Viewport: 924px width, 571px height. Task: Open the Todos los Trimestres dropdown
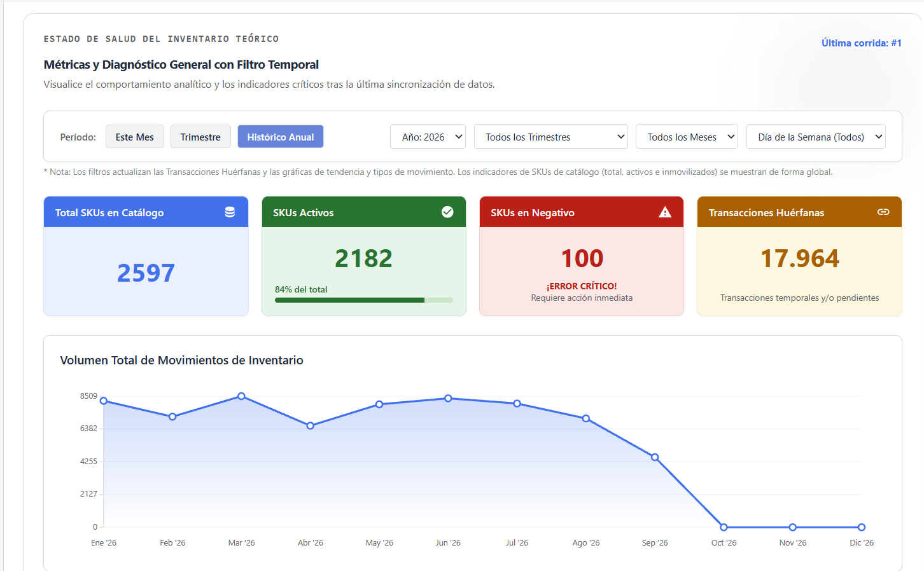click(551, 137)
